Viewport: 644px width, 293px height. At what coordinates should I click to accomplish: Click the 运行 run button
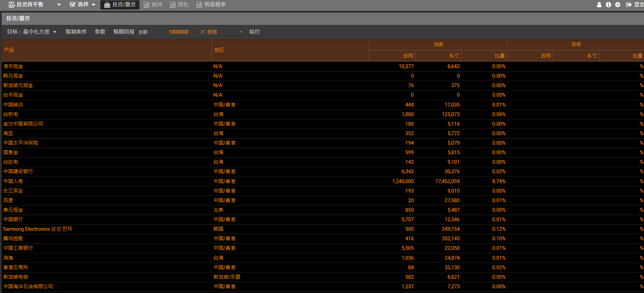254,32
